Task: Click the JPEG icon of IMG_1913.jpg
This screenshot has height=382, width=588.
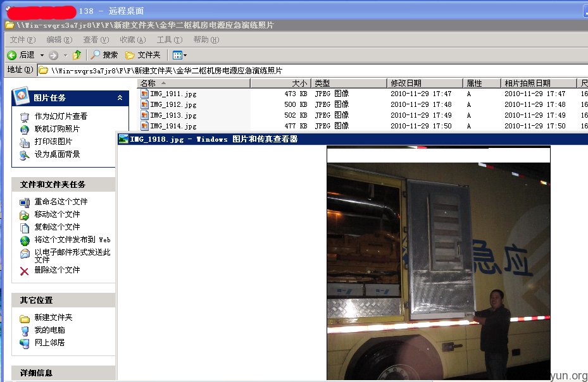Action: pos(144,115)
